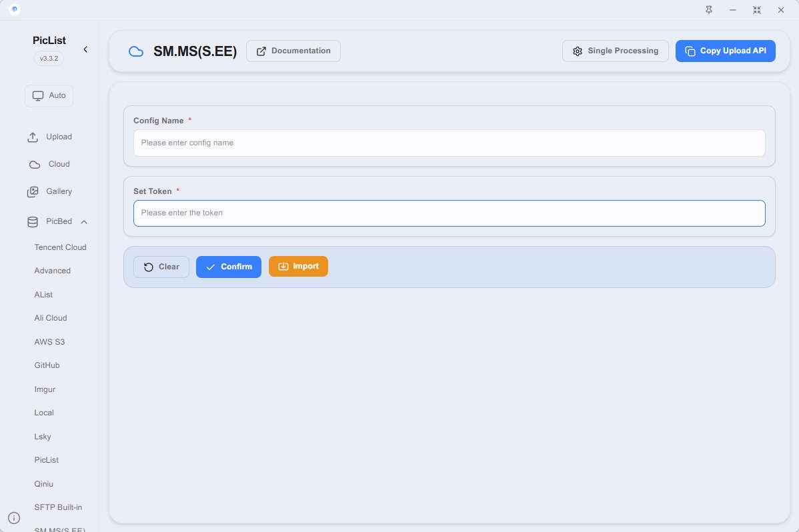Select AWS S3 picbed entry
The width and height of the screenshot is (799, 532).
49,342
